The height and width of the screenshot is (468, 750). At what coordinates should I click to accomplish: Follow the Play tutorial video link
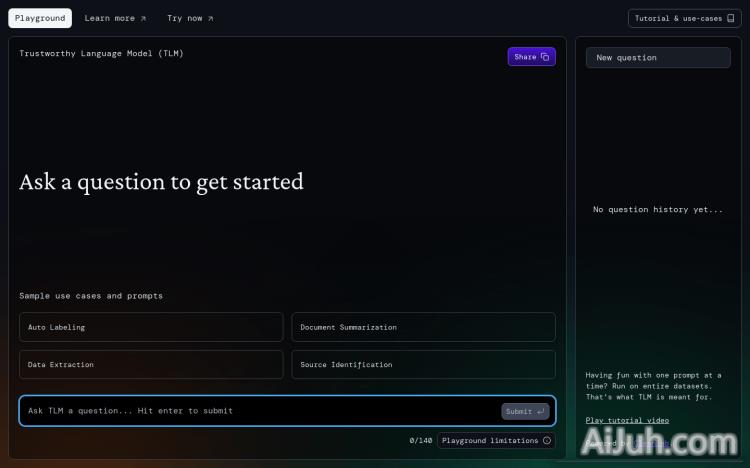coord(627,420)
